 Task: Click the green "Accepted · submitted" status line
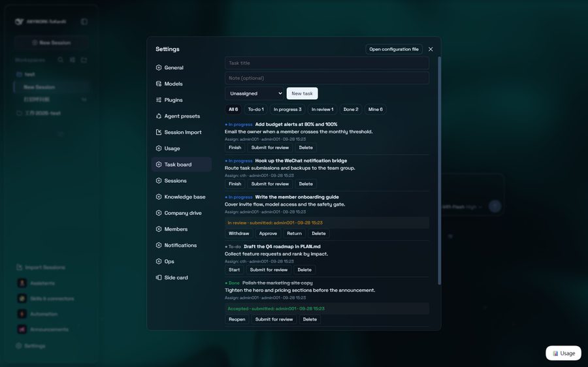[327, 308]
